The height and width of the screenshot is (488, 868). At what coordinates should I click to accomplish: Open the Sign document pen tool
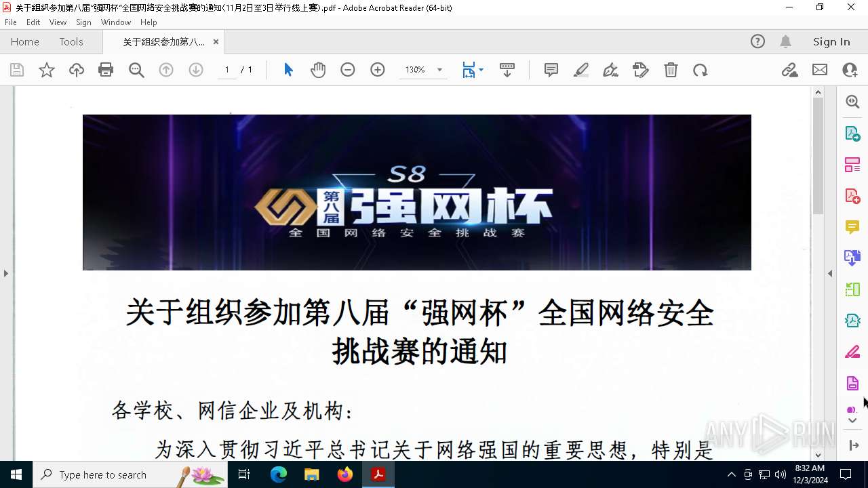(x=611, y=70)
